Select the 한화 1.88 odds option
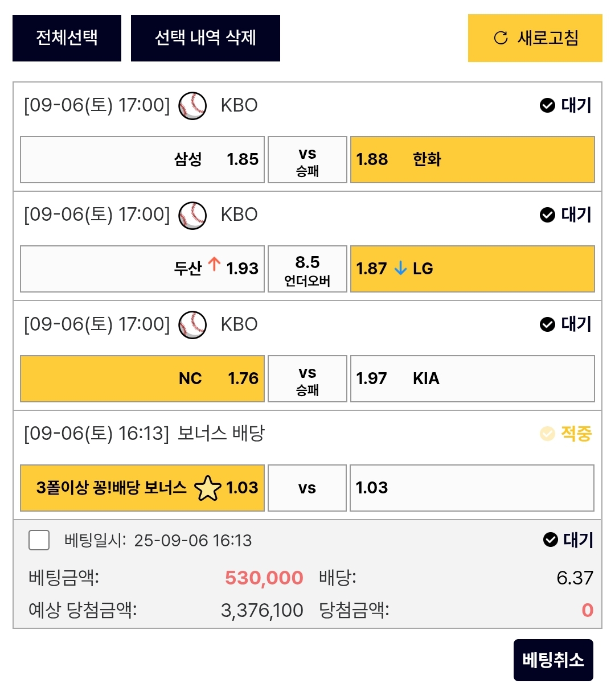The image size is (615, 700). 472,159
